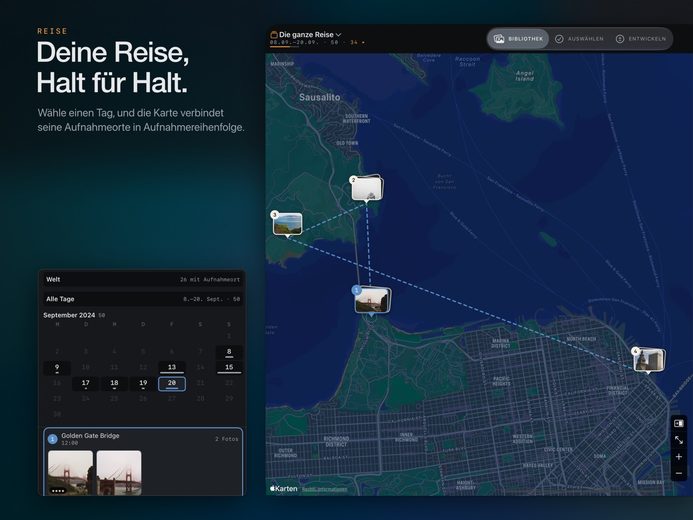Click the Sausalito label on the map
The height and width of the screenshot is (520, 693).
coord(320,97)
